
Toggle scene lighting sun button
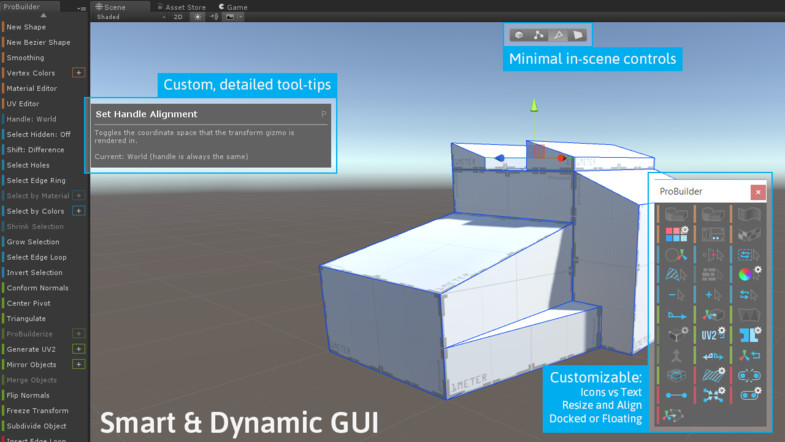198,17
